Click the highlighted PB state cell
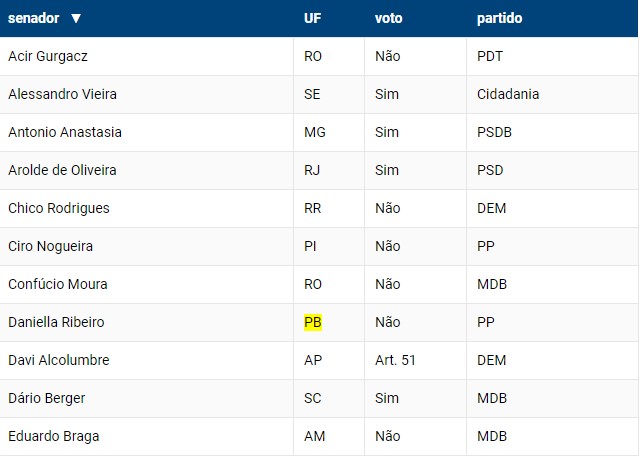This screenshot has width=642, height=456. [x=313, y=322]
